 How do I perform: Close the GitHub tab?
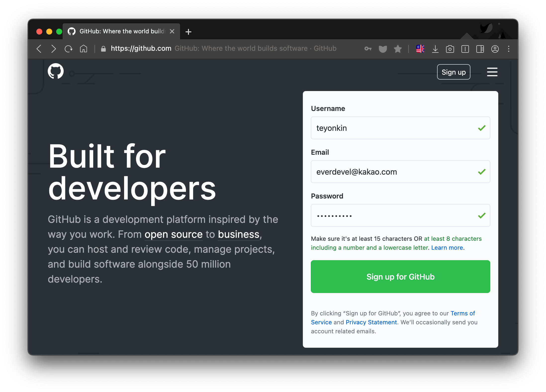coord(172,31)
